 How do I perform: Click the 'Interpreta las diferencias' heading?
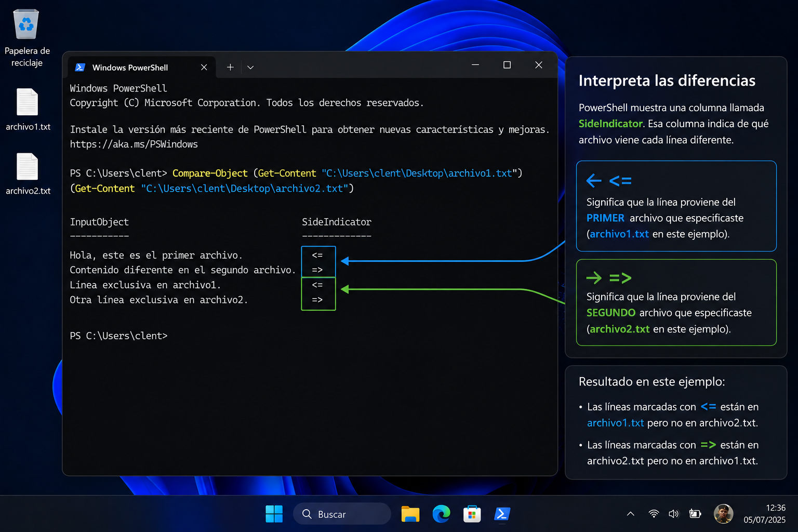(x=667, y=81)
